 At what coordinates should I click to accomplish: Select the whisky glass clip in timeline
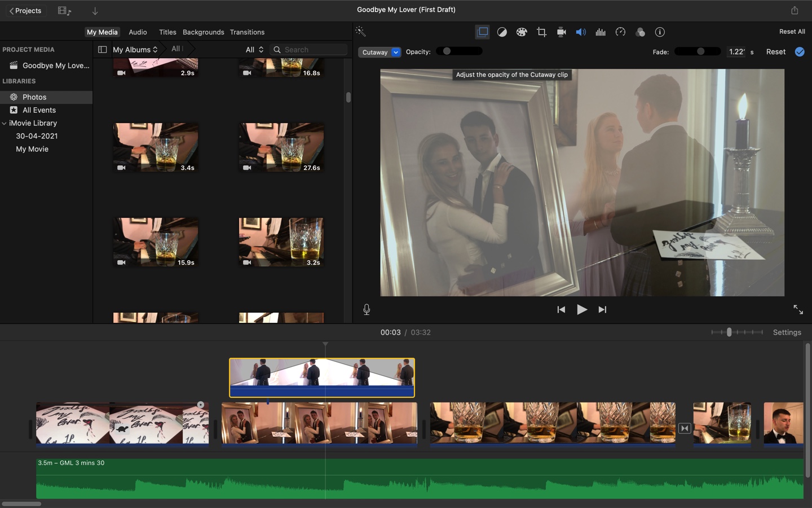tap(553, 424)
